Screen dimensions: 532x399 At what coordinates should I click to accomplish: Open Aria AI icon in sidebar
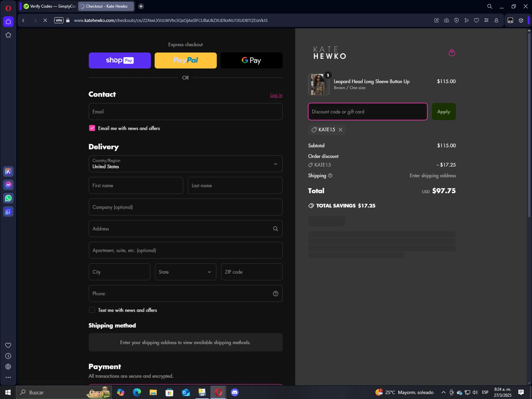click(8, 172)
